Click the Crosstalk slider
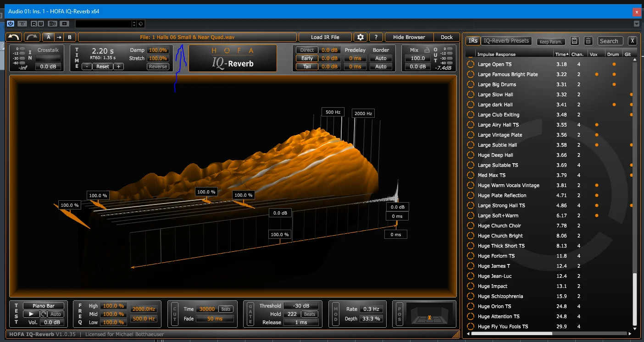Image resolution: width=644 pixels, height=342 pixels. tap(48, 58)
